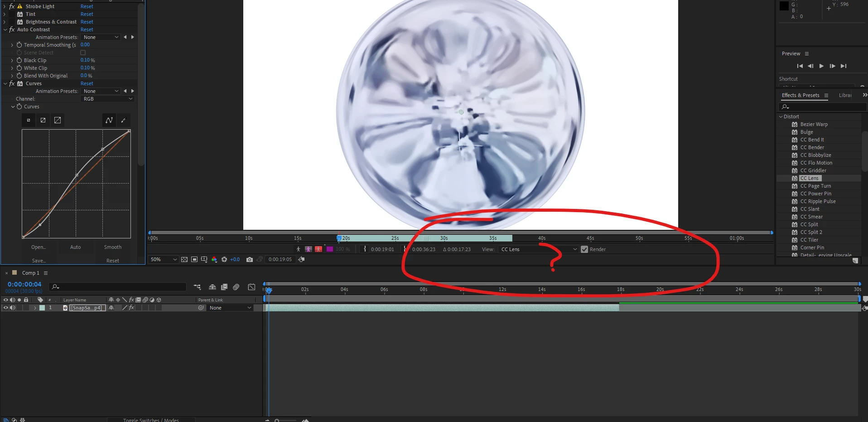Select the Comp 1 timeline tab

click(x=31, y=273)
